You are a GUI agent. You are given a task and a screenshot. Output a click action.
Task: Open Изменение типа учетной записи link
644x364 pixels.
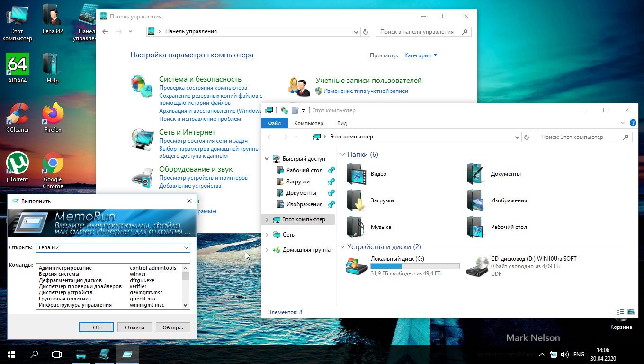point(366,91)
